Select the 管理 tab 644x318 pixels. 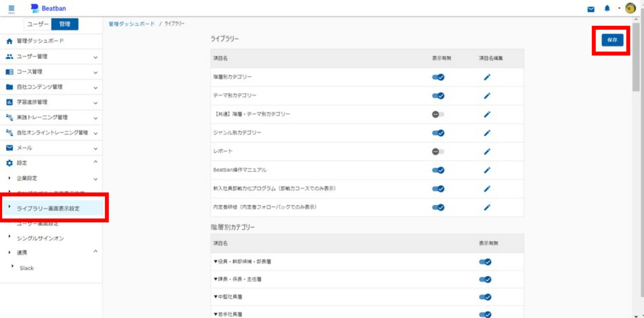[x=65, y=24]
